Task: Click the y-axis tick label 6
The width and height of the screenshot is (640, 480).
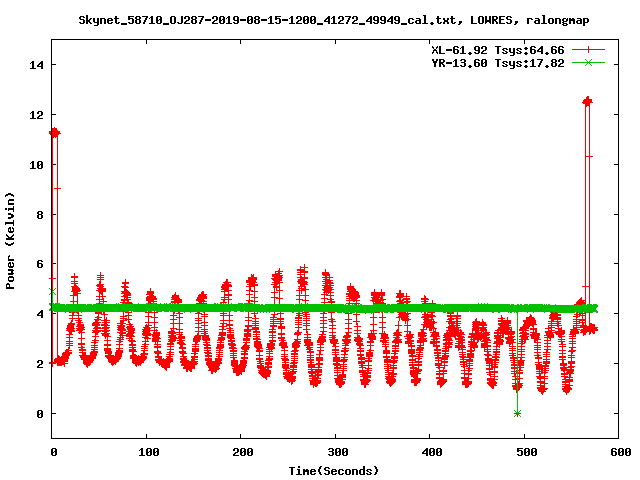Action: (40, 264)
